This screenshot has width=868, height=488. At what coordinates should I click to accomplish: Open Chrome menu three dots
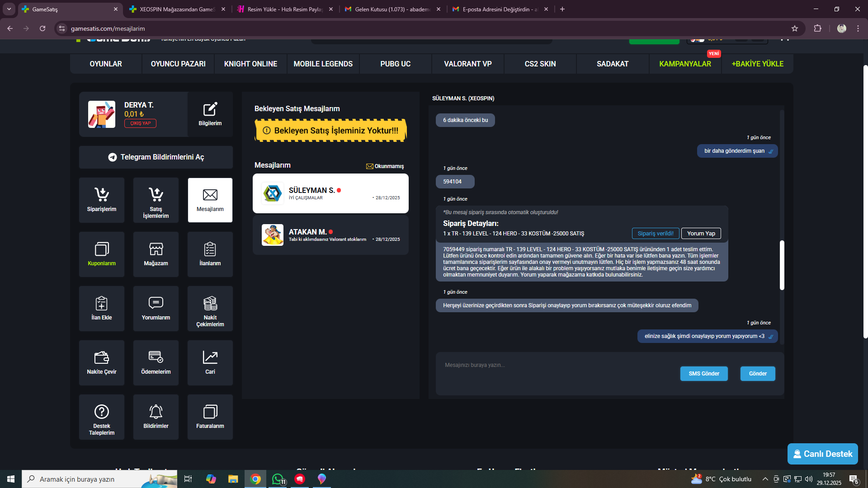pyautogui.click(x=858, y=28)
